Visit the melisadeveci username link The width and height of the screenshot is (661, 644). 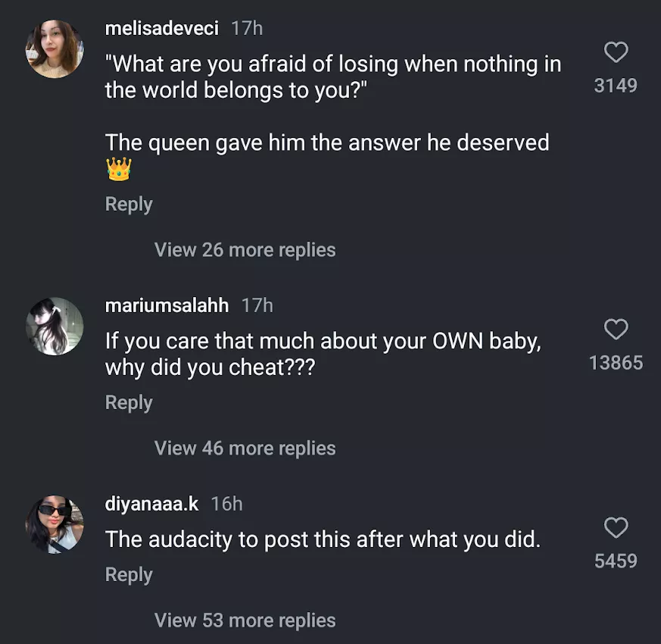coord(162,29)
